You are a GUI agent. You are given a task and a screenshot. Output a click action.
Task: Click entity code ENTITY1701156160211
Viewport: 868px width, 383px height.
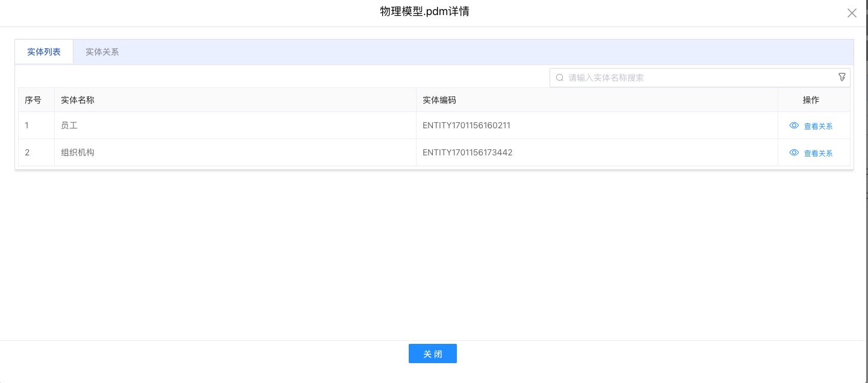(467, 126)
